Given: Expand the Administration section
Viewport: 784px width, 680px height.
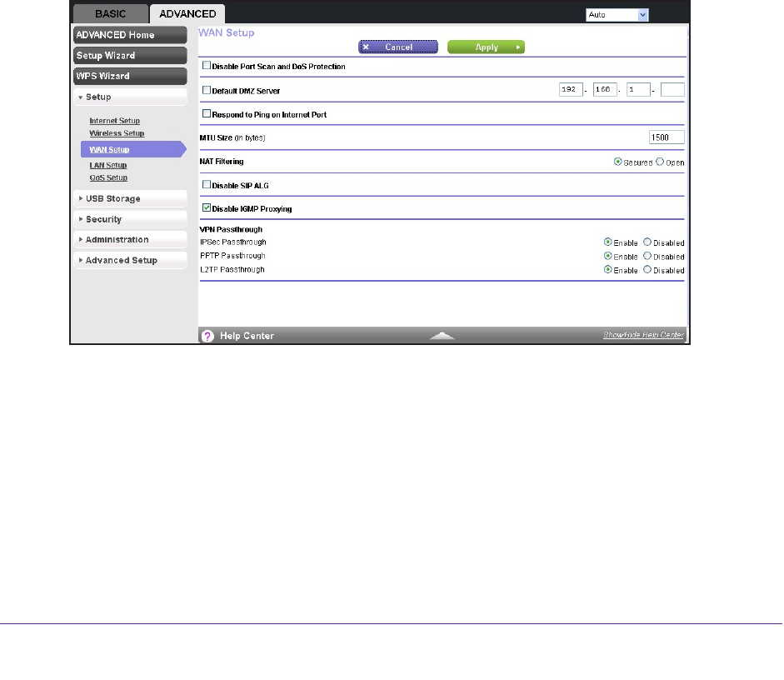Looking at the screenshot, I should [130, 239].
